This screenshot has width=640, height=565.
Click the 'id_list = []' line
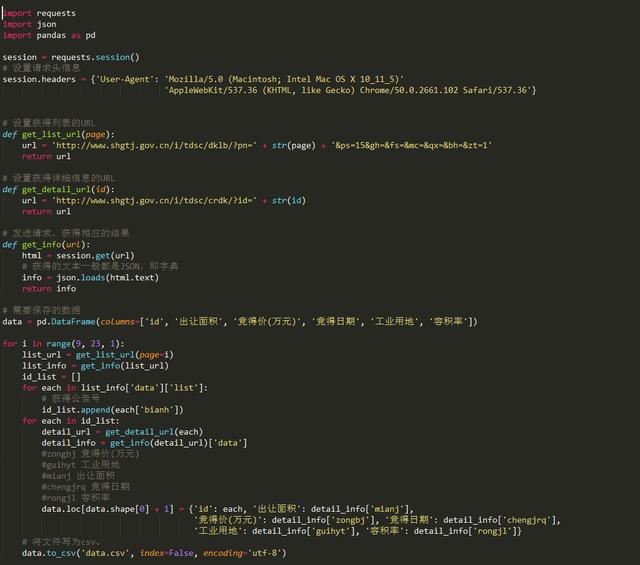click(x=51, y=377)
